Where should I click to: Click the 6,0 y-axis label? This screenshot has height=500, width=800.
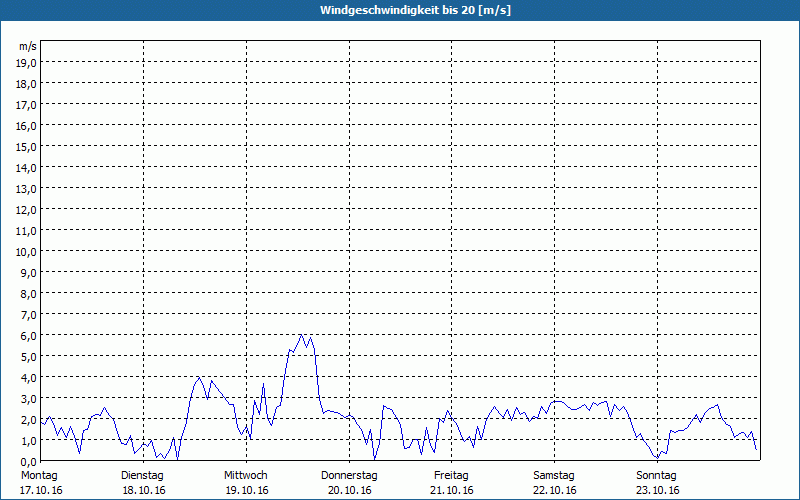[x=28, y=335]
